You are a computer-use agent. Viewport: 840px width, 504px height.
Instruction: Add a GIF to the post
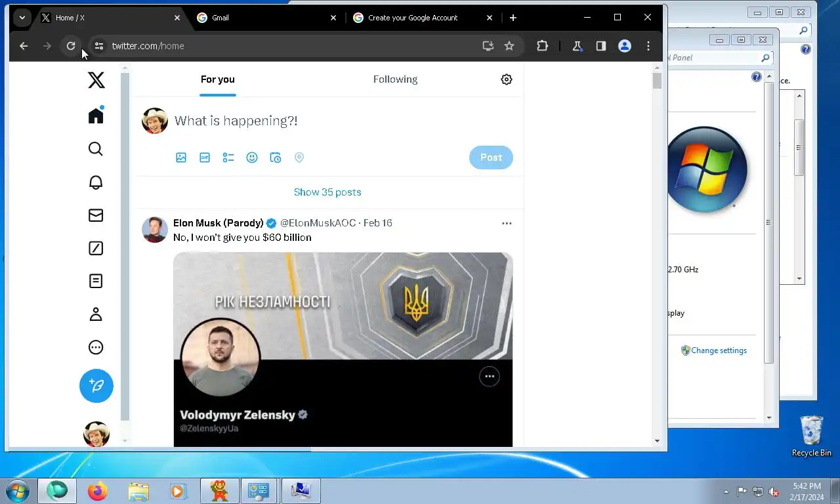coord(205,157)
